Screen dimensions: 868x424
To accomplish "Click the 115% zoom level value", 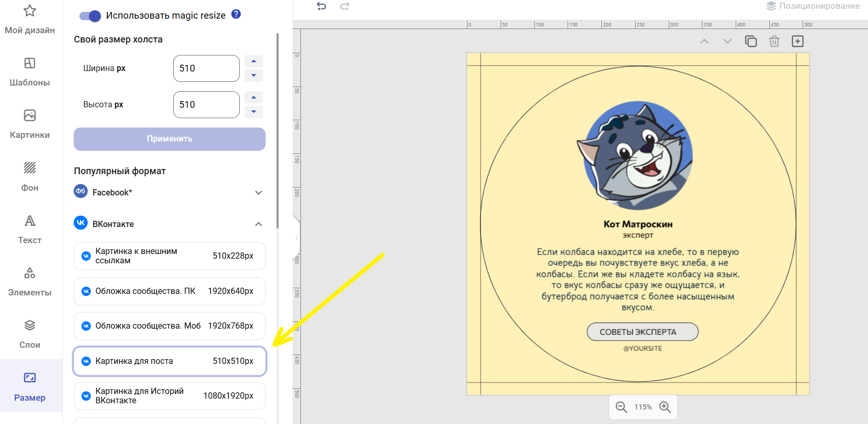I will click(x=643, y=407).
